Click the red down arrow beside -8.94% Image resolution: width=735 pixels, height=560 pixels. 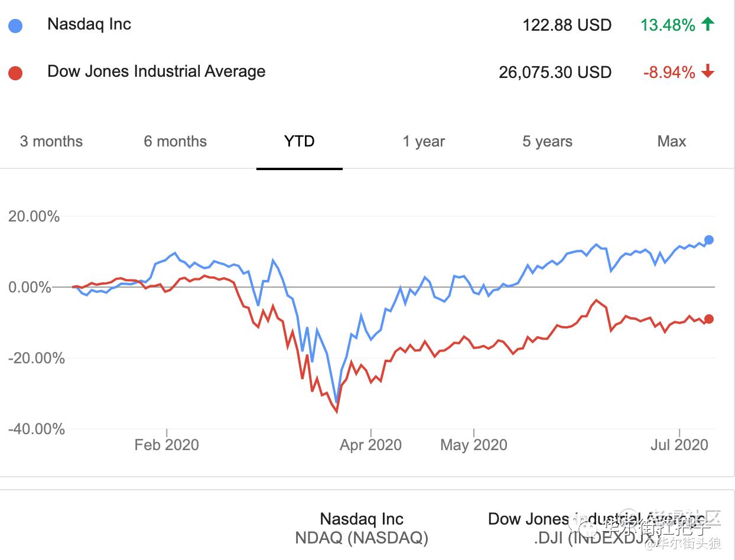(x=707, y=72)
